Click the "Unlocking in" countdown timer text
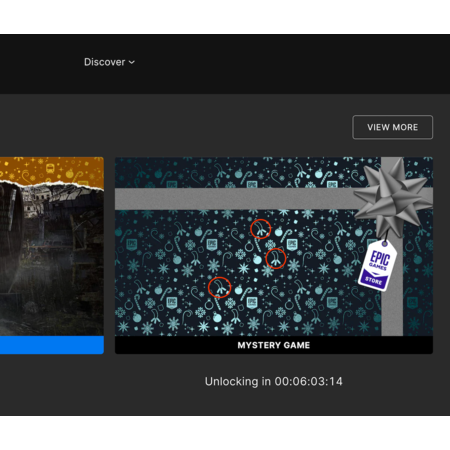Image resolution: width=450 pixels, height=450 pixels. click(274, 381)
